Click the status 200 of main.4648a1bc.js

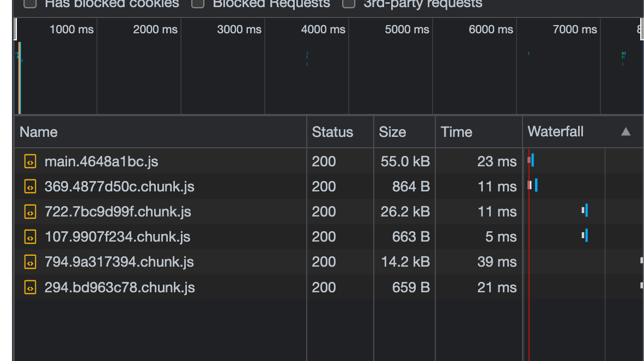pos(324,161)
